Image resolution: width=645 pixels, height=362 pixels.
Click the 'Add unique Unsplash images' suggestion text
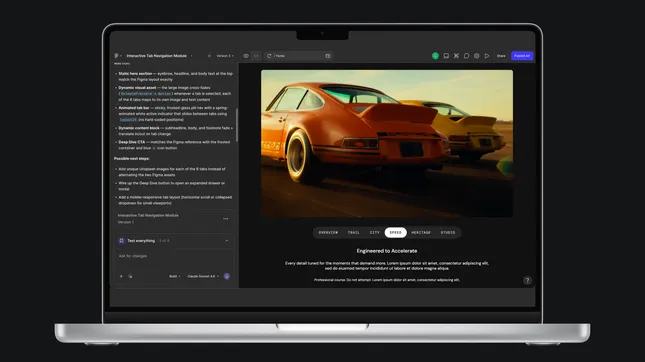point(172,172)
